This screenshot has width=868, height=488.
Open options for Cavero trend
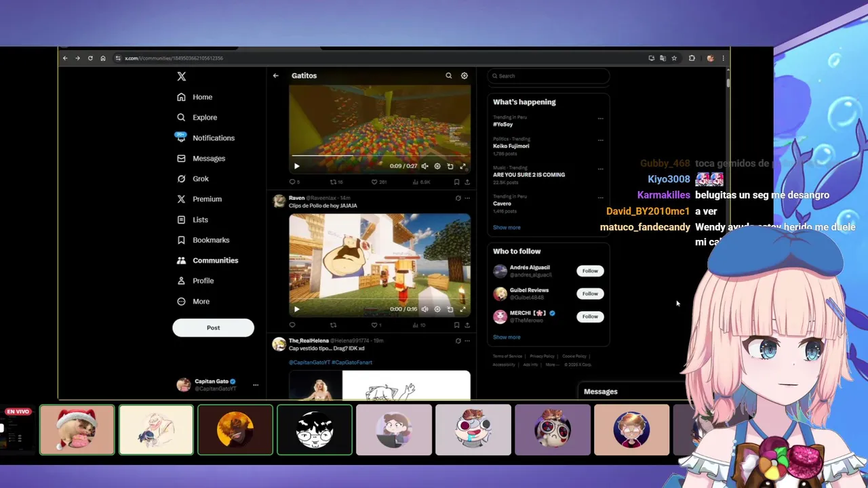click(600, 197)
